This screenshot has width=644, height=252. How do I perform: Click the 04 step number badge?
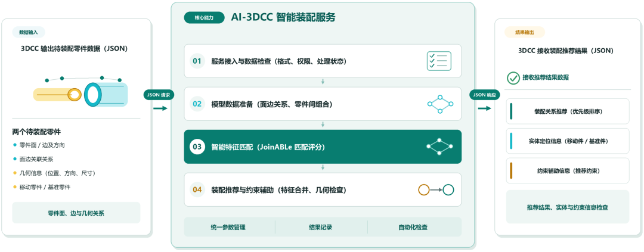(197, 189)
